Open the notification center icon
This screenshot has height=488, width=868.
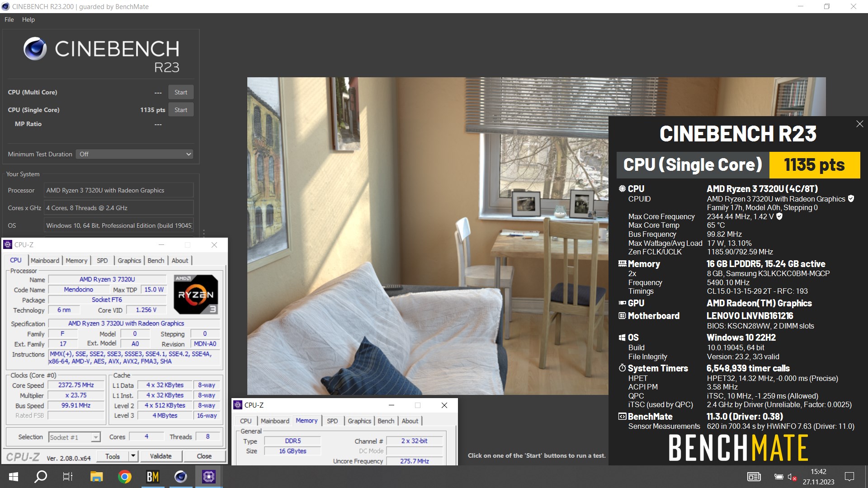(x=849, y=477)
